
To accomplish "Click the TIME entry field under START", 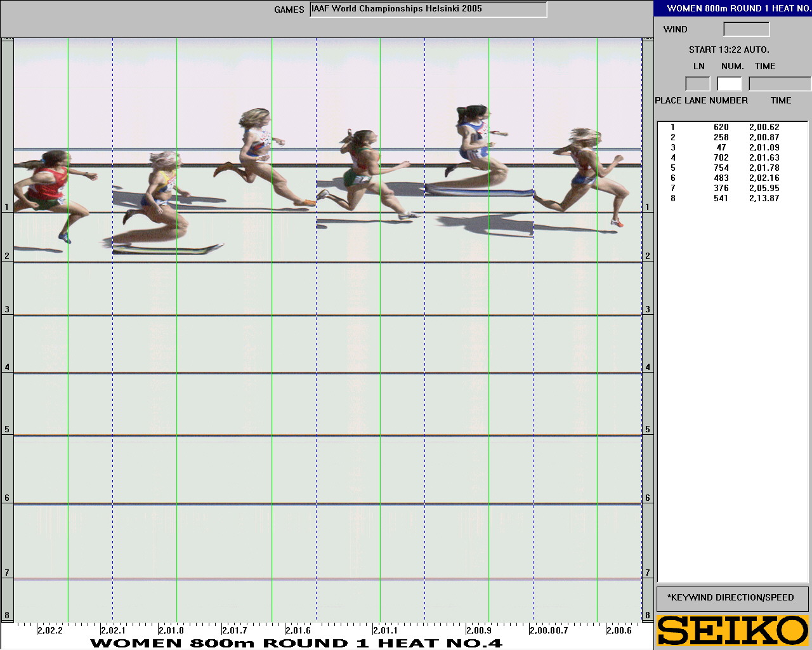I will (x=779, y=84).
